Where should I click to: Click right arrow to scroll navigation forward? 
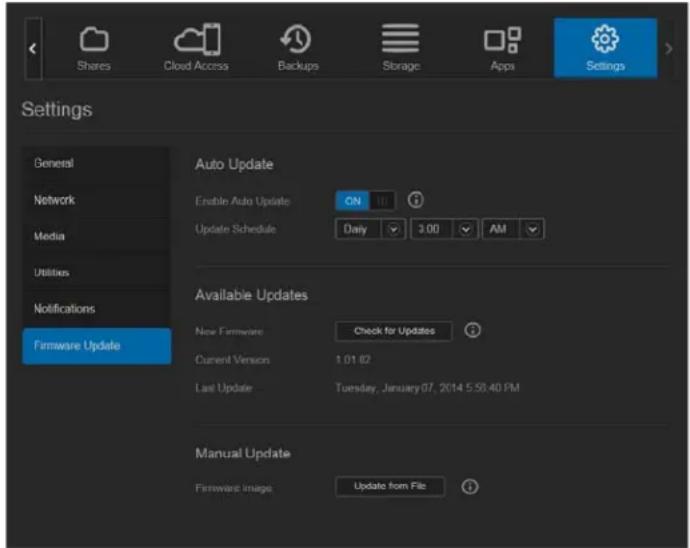668,48
